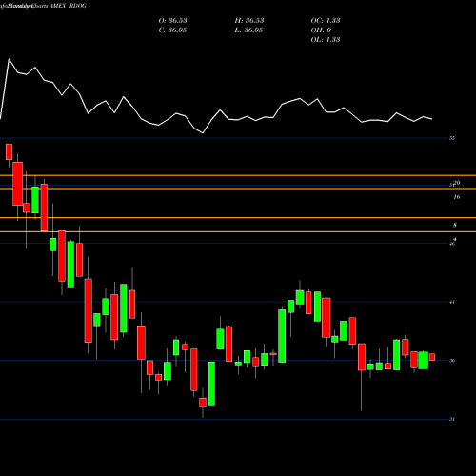Click the 41 price axis label
This screenshot has width=476, height=476.
coord(452,302)
